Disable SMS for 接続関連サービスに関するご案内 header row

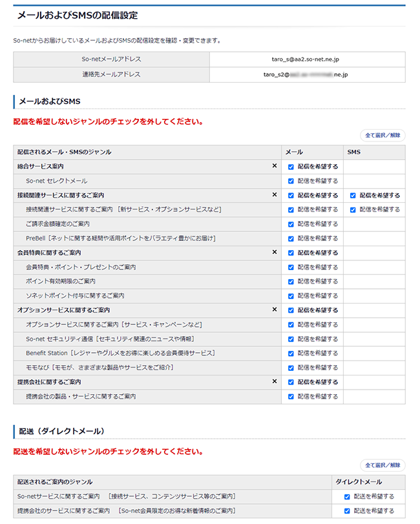tap(353, 195)
